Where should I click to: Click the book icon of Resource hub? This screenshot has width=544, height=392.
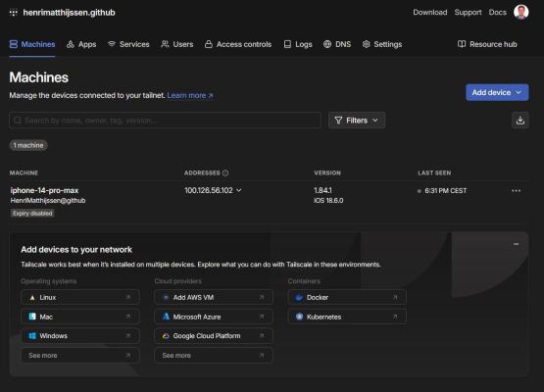[462, 44]
